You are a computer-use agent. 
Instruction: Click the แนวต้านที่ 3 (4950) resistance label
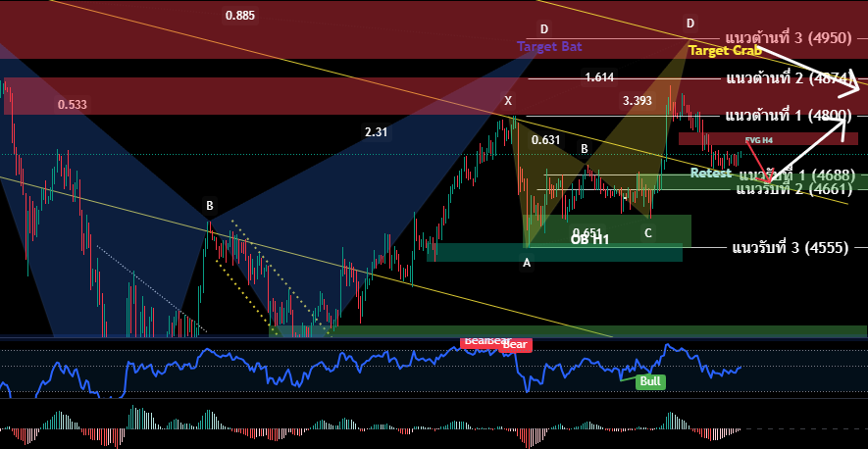pos(795,37)
